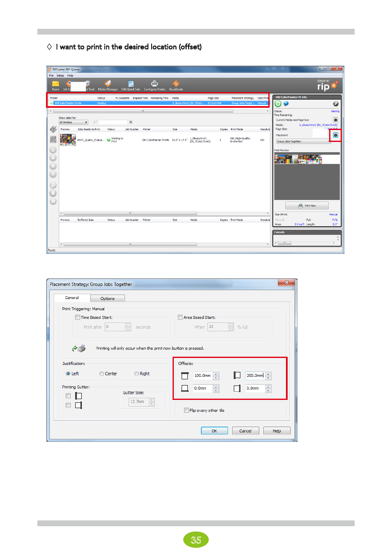This screenshot has width=392, height=555.
Task: Adjust the Print after seconds stepper
Action: [128, 327]
